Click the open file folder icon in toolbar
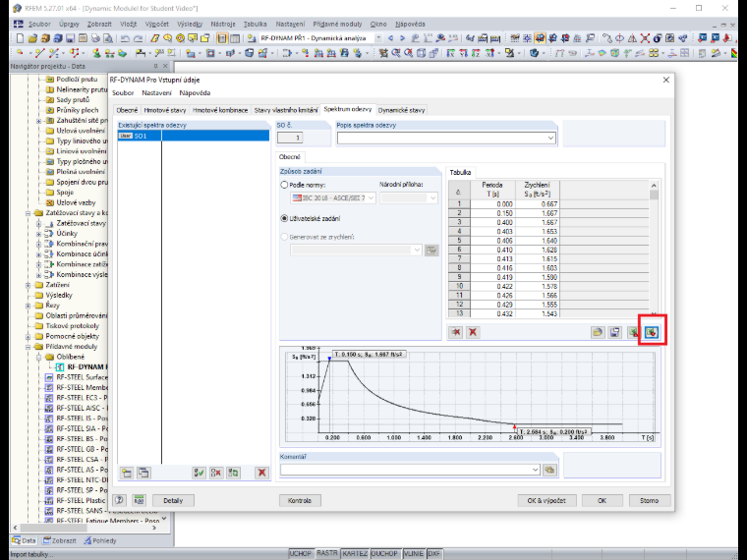The width and height of the screenshot is (747, 560). point(32,38)
